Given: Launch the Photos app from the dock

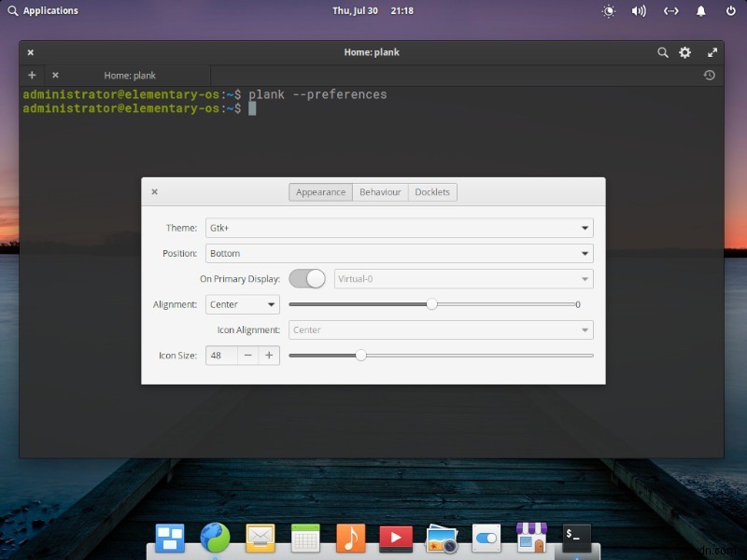Looking at the screenshot, I should tap(440, 538).
